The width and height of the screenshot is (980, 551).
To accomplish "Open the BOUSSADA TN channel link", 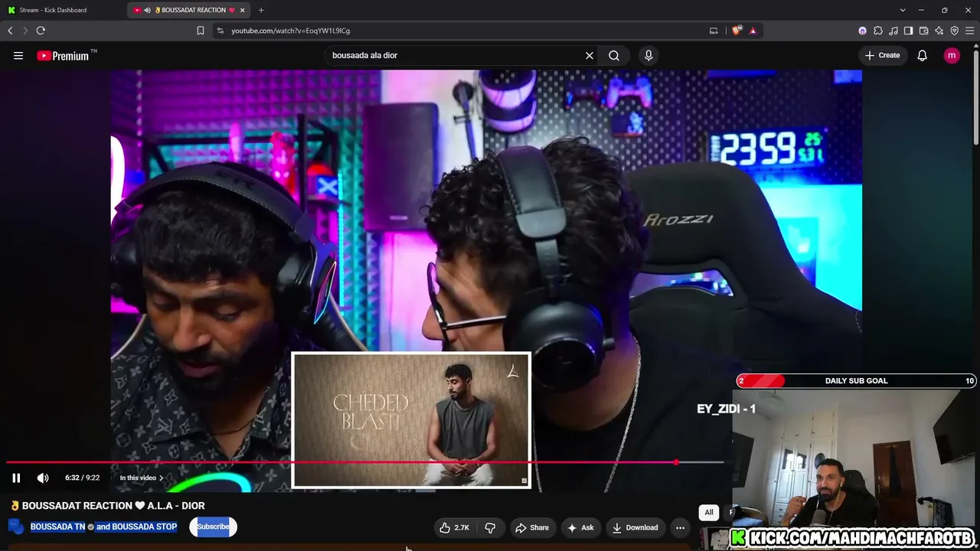I will point(57,527).
